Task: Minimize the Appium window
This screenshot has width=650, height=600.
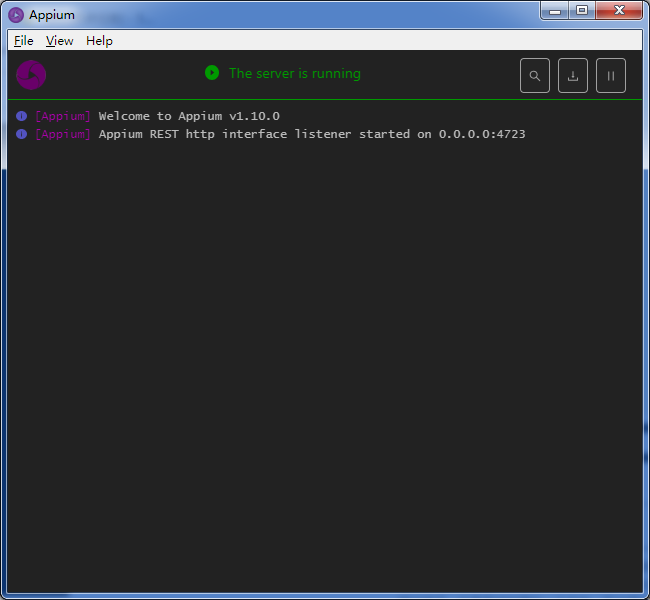Action: pyautogui.click(x=555, y=11)
